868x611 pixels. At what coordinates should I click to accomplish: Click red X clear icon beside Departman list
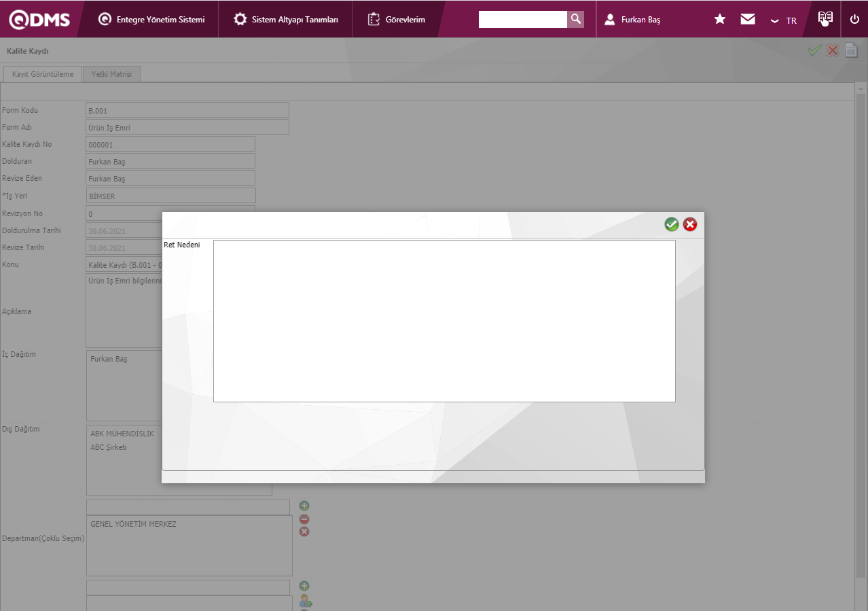coord(304,531)
